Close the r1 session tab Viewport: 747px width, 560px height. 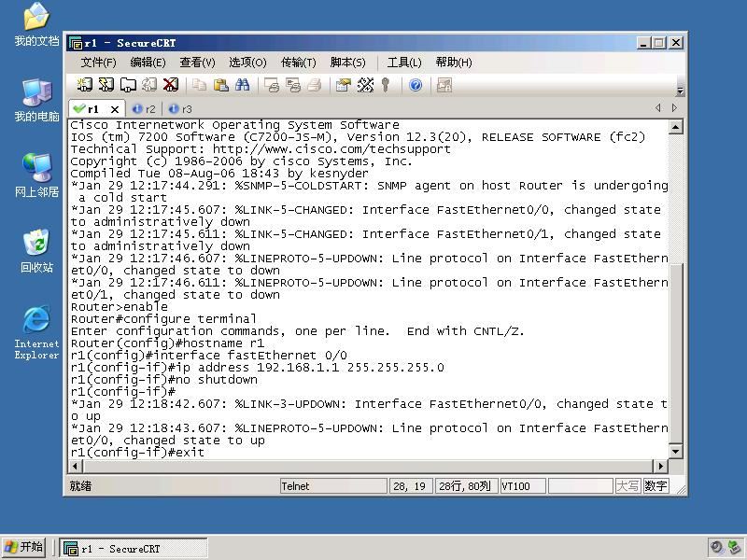pos(115,109)
